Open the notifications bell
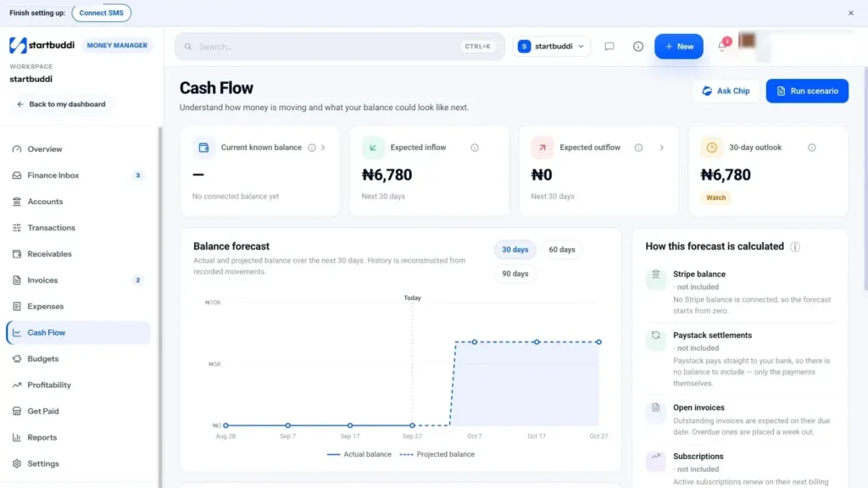 (x=722, y=46)
